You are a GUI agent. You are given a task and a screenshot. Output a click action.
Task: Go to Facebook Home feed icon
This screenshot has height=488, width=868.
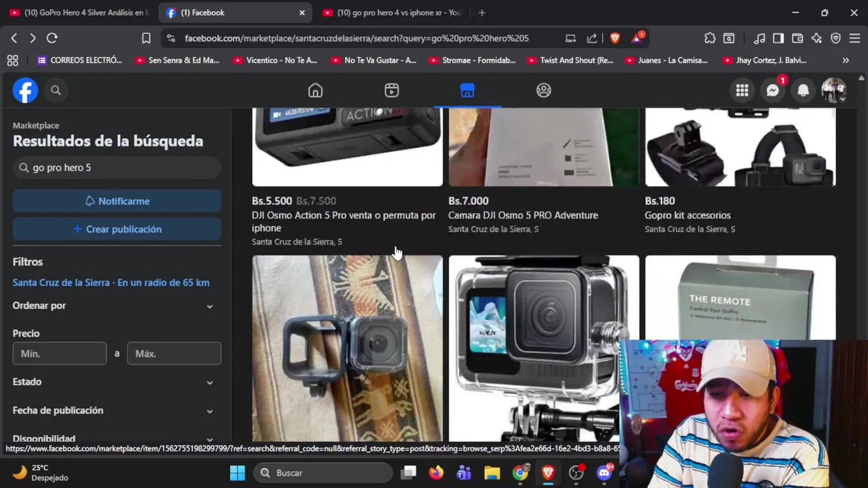pos(315,90)
